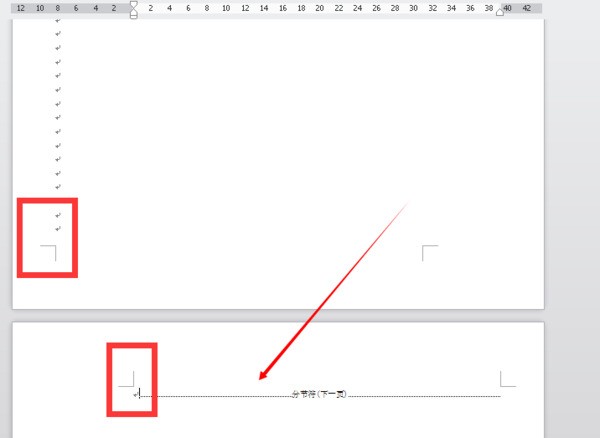Click the top-right margin corner mark of second page
The image size is (600, 438).
coord(508,379)
